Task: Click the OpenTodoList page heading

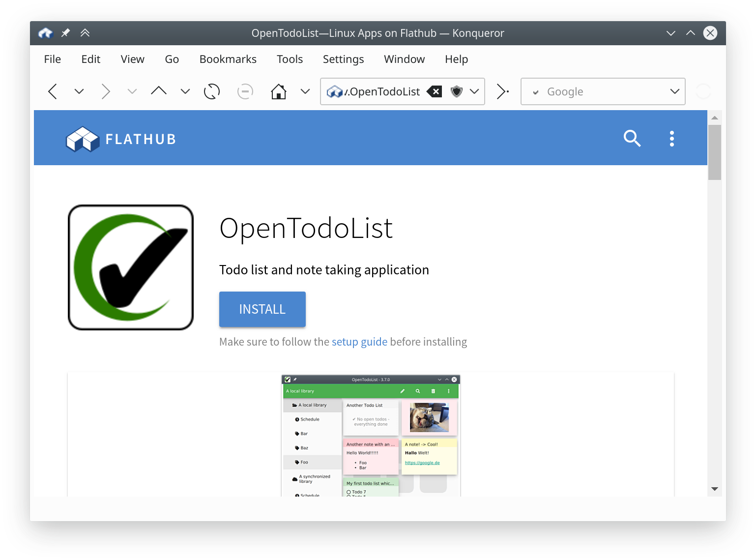Action: pyautogui.click(x=306, y=228)
